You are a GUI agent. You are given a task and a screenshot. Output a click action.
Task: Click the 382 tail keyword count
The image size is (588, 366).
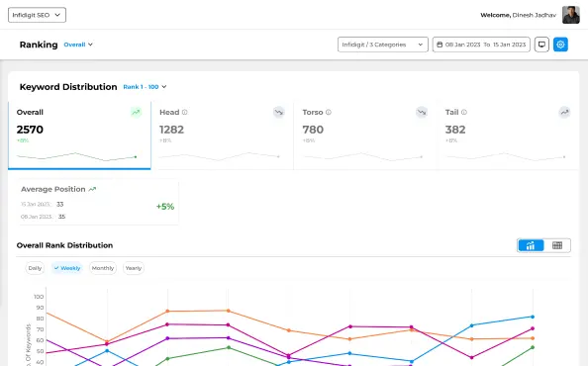[x=455, y=130]
